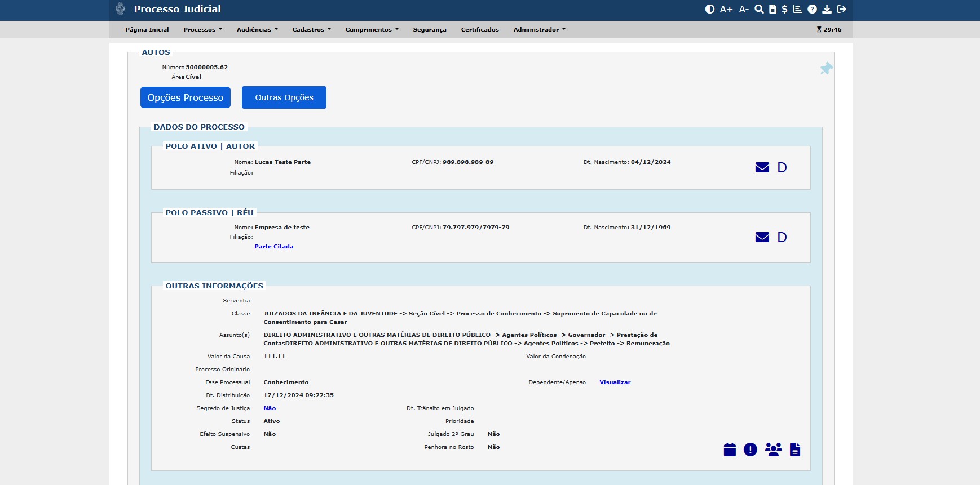The height and width of the screenshot is (485, 980).
Task: Click the exclamation alert icon
Action: [751, 450]
